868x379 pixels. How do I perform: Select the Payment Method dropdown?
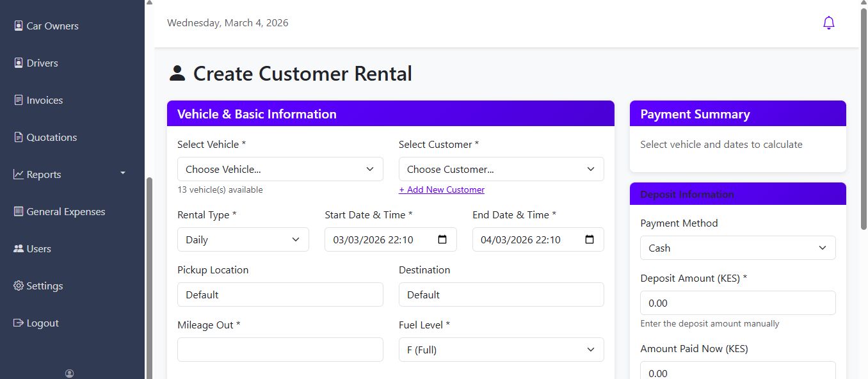[x=737, y=248]
